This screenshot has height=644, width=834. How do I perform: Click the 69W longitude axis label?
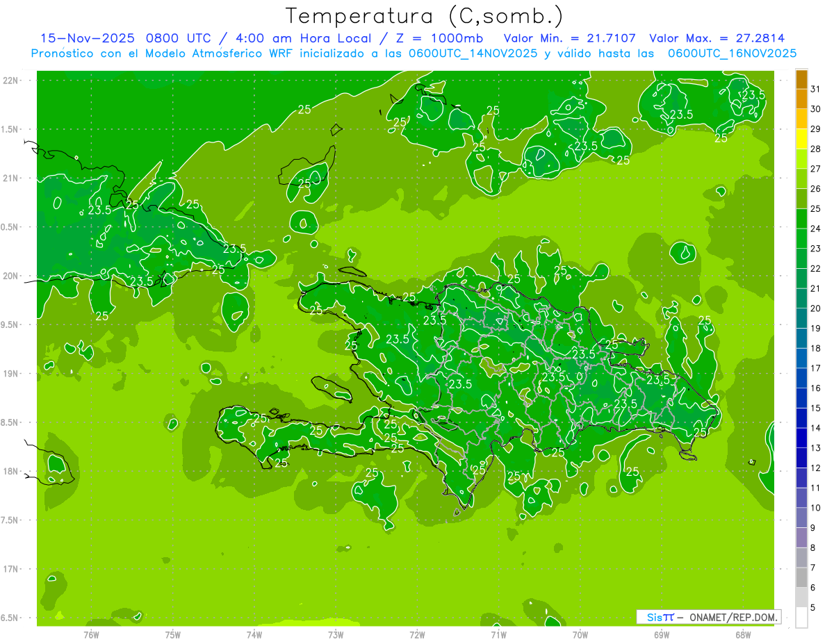[661, 634]
